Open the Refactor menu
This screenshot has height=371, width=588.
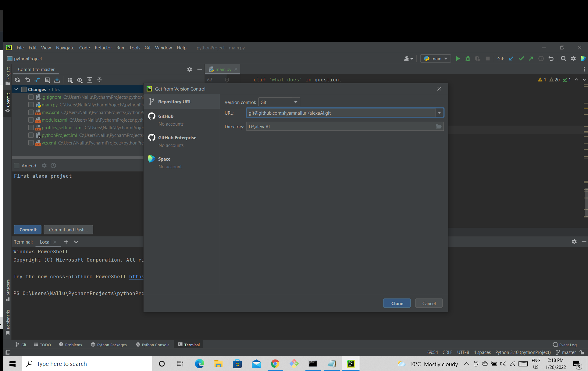[x=103, y=48]
